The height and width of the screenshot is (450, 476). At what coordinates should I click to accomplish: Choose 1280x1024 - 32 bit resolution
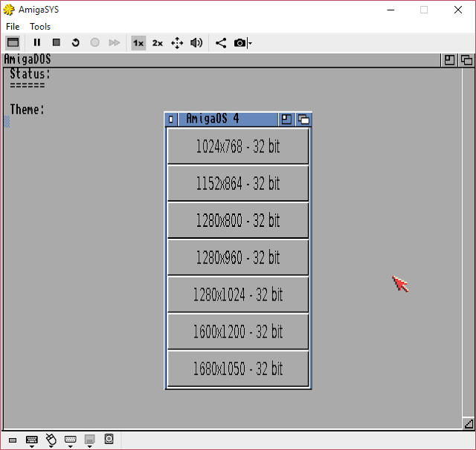point(238,295)
